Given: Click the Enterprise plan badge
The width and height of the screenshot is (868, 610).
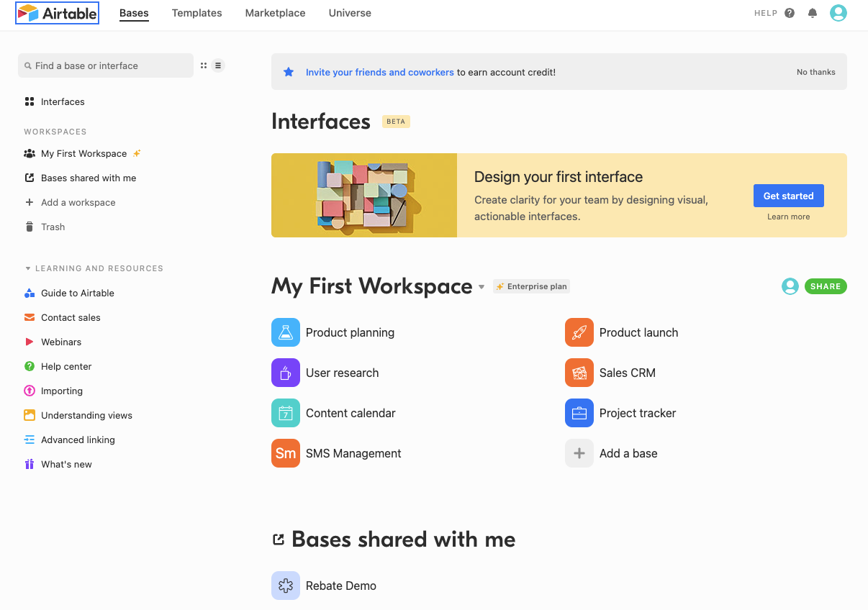Looking at the screenshot, I should click(x=532, y=286).
